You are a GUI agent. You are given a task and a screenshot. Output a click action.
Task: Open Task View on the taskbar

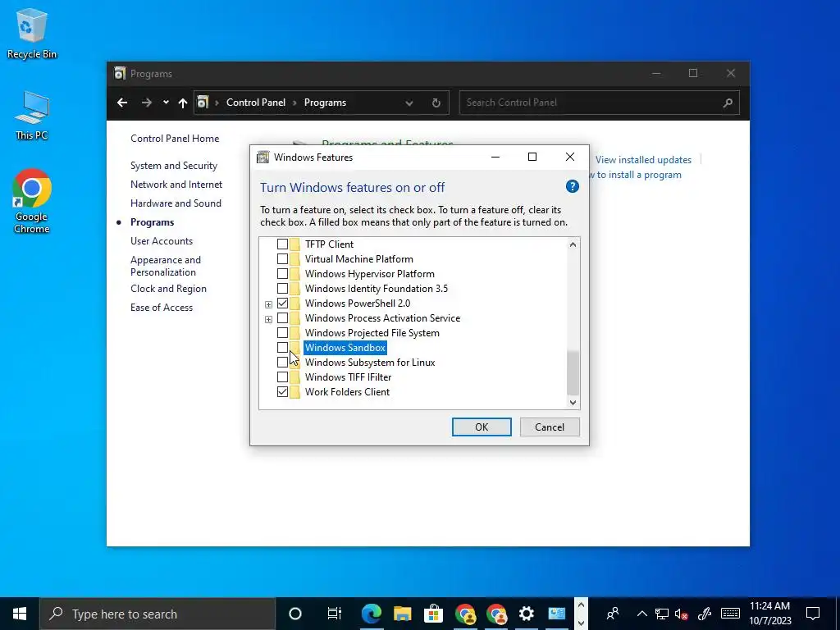point(334,614)
